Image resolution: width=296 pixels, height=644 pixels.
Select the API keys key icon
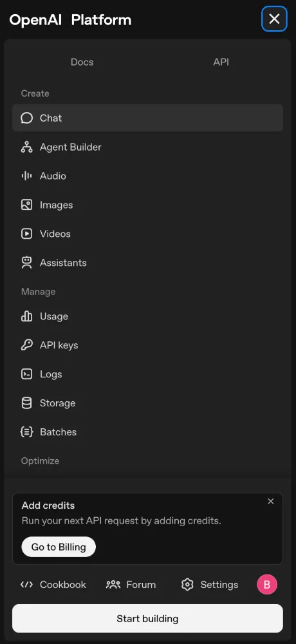[26, 345]
